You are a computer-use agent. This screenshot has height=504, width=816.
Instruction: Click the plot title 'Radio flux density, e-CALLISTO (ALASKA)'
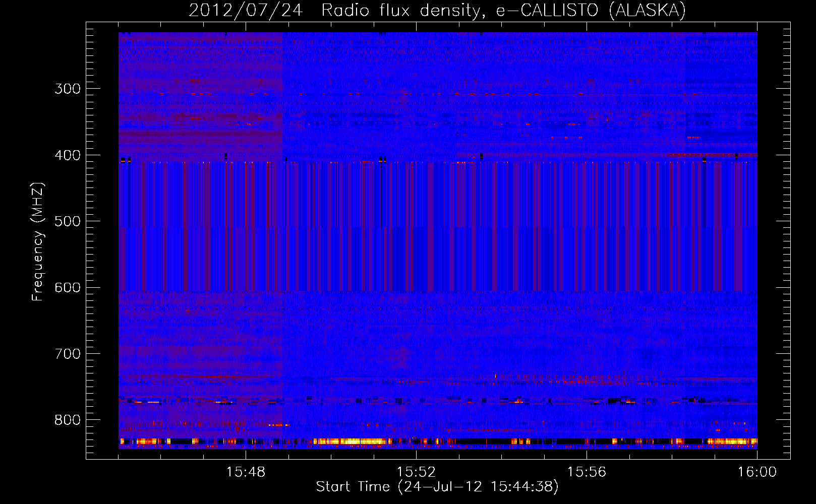pyautogui.click(x=503, y=11)
